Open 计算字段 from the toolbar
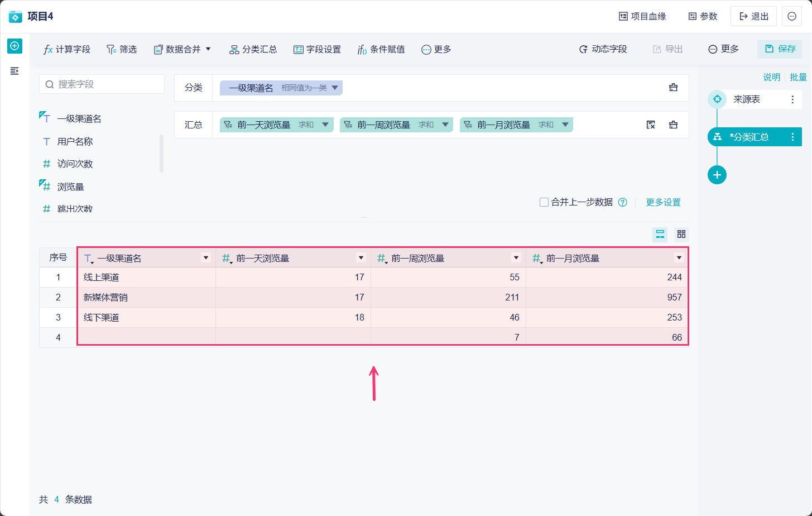The image size is (812, 516). [67, 49]
